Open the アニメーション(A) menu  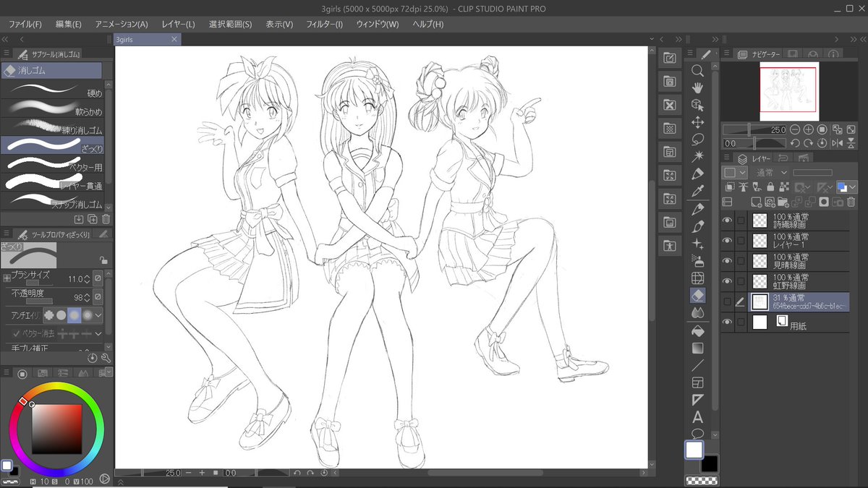coord(121,24)
